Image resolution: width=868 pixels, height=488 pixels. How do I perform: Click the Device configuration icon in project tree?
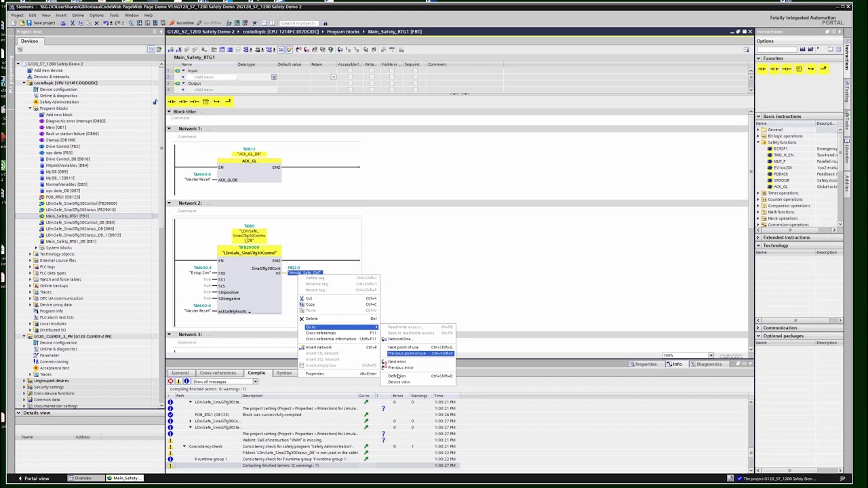coord(36,89)
